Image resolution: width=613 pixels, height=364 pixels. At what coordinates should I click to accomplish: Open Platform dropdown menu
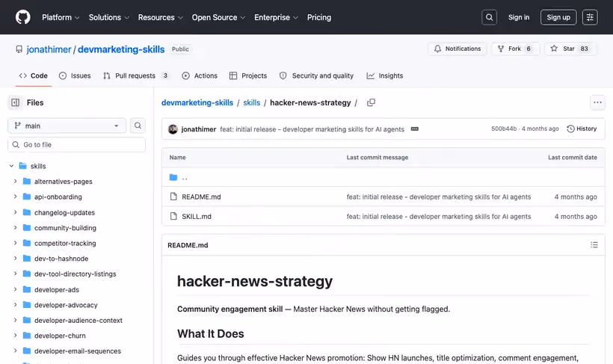coord(61,17)
